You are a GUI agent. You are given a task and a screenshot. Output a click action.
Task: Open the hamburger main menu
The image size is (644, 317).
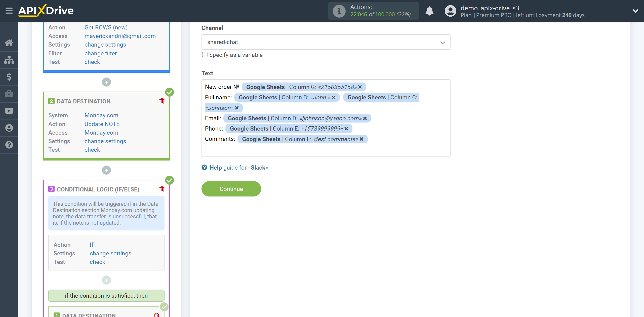coord(9,11)
